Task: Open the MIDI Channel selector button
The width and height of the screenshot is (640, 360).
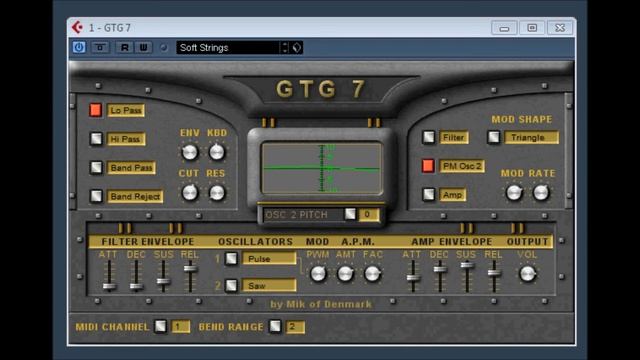Action: [160, 326]
